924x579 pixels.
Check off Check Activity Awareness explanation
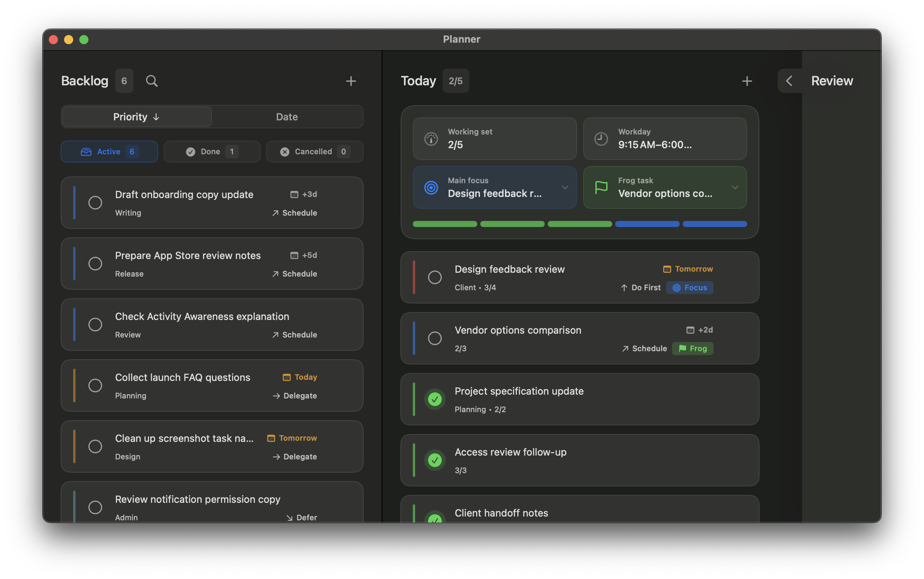coord(95,324)
